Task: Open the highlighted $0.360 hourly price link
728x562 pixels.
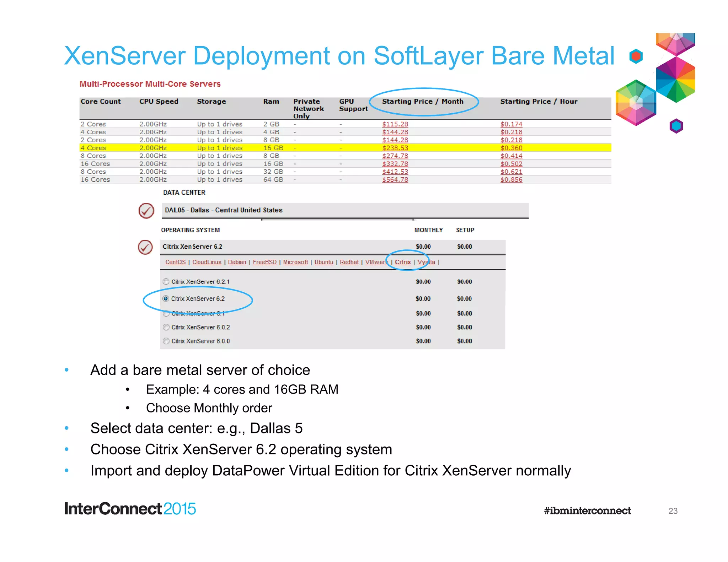Action: 512,148
